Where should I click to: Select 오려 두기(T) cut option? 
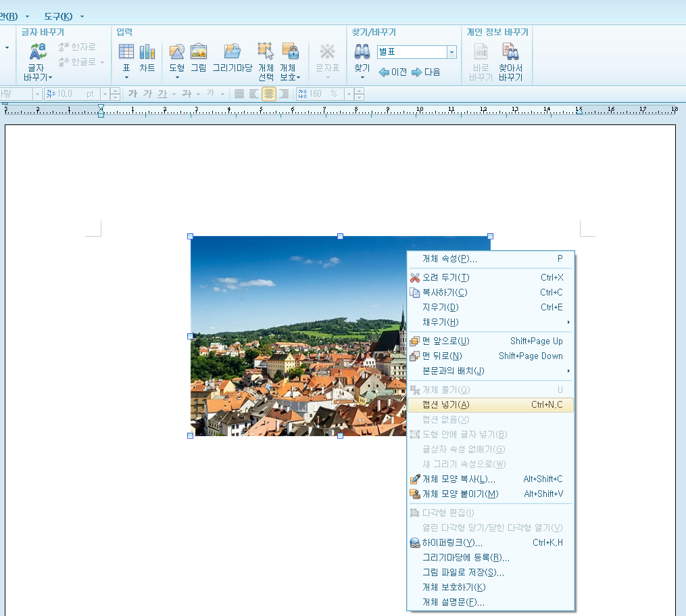click(x=491, y=278)
